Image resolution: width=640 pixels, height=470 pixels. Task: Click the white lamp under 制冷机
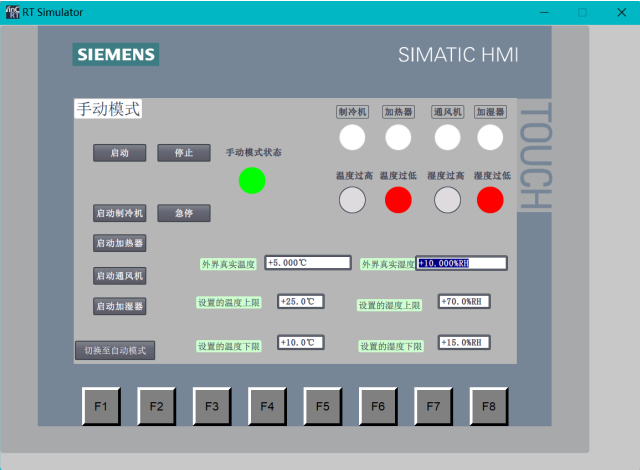[x=352, y=137]
